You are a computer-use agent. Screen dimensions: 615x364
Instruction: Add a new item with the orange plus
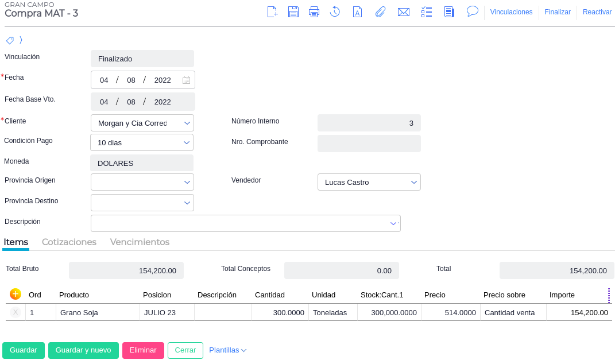tap(16, 294)
